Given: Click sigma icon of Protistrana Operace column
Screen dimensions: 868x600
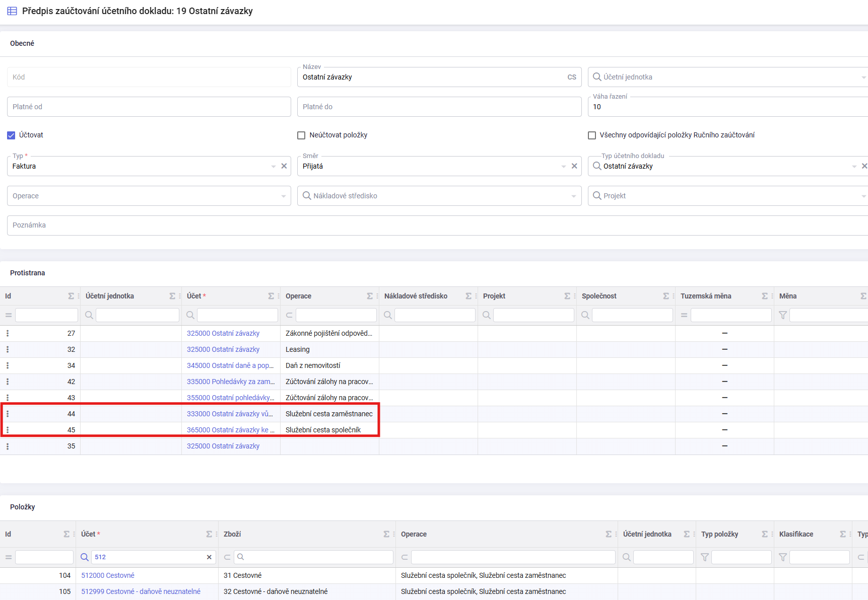Looking at the screenshot, I should [370, 296].
